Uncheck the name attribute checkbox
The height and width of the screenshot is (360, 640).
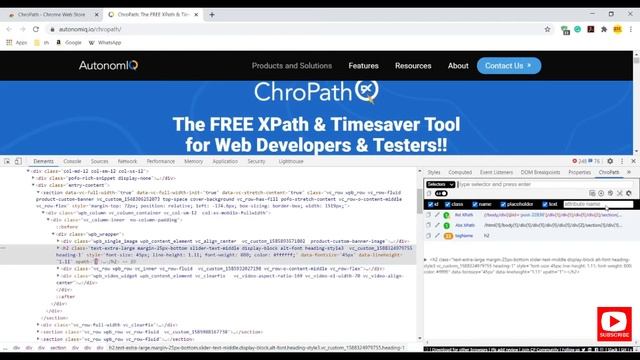tap(475, 204)
